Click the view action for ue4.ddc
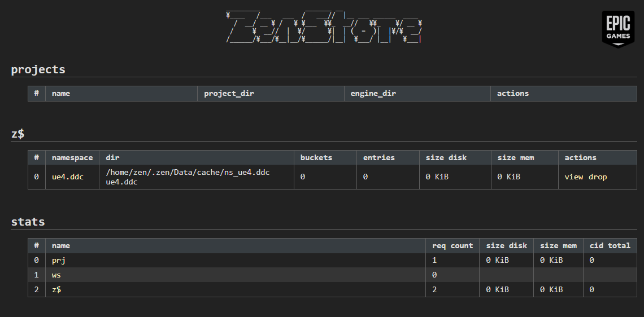 coord(573,177)
